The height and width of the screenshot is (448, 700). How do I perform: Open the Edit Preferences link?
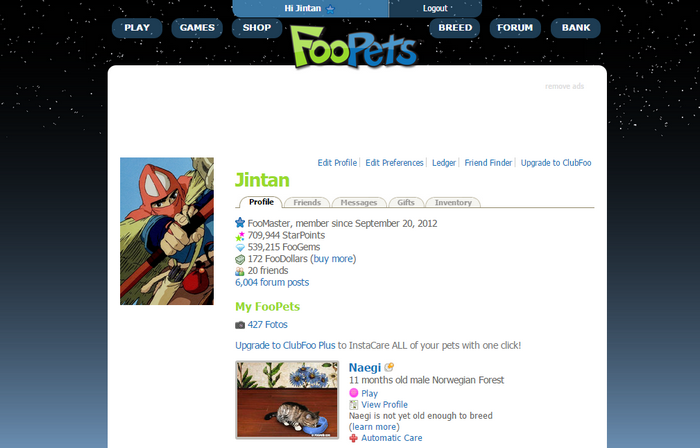pos(394,163)
